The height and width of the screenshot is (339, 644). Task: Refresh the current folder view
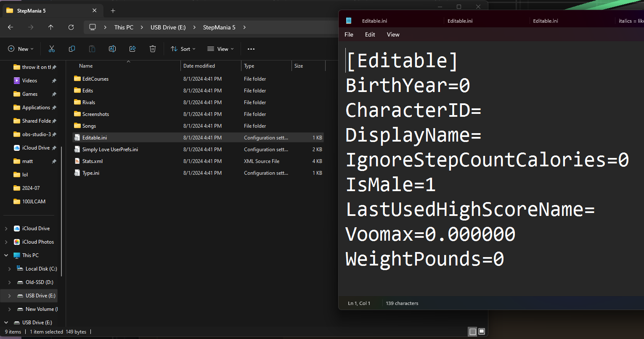pos(71,27)
